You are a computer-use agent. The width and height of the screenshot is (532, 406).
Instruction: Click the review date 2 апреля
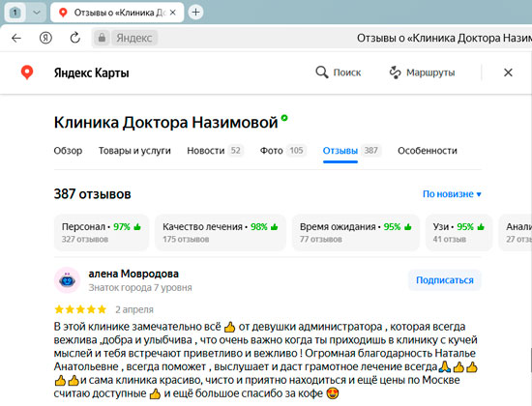[134, 309]
